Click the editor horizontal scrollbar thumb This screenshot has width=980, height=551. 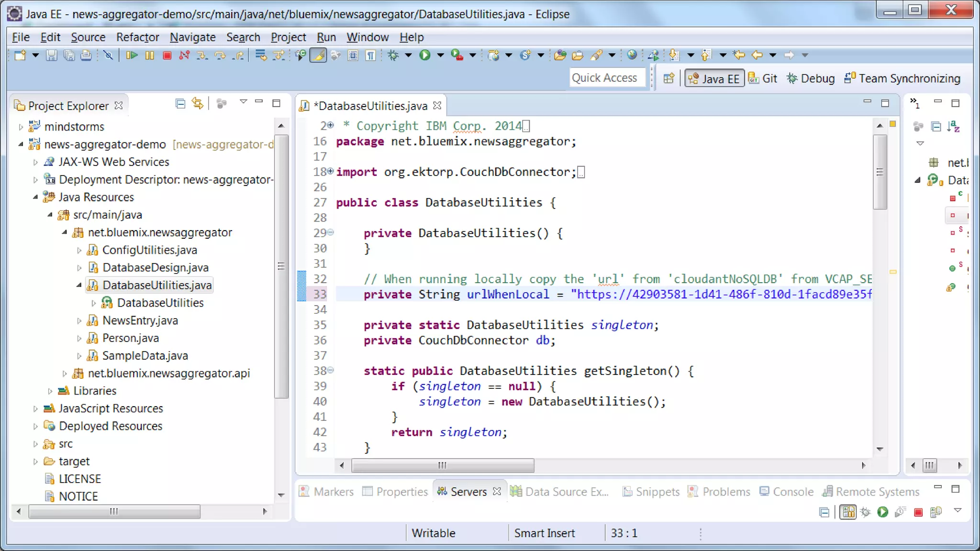(443, 465)
